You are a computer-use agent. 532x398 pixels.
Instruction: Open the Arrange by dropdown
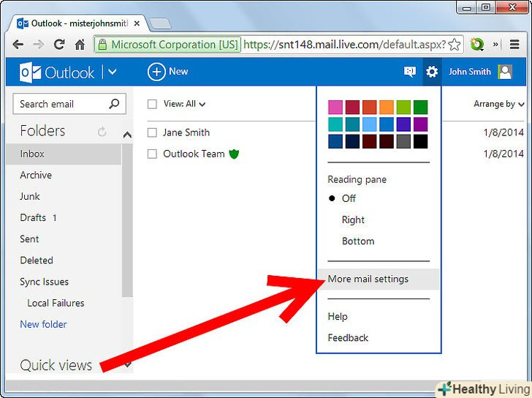498,104
